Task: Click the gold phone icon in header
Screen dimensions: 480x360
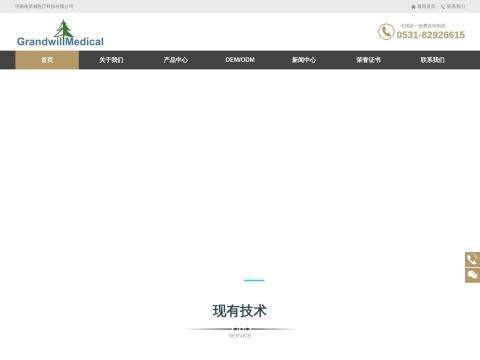Action: click(386, 32)
